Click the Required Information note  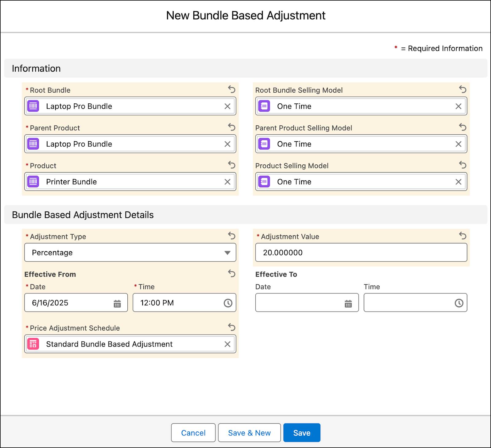[x=438, y=48]
